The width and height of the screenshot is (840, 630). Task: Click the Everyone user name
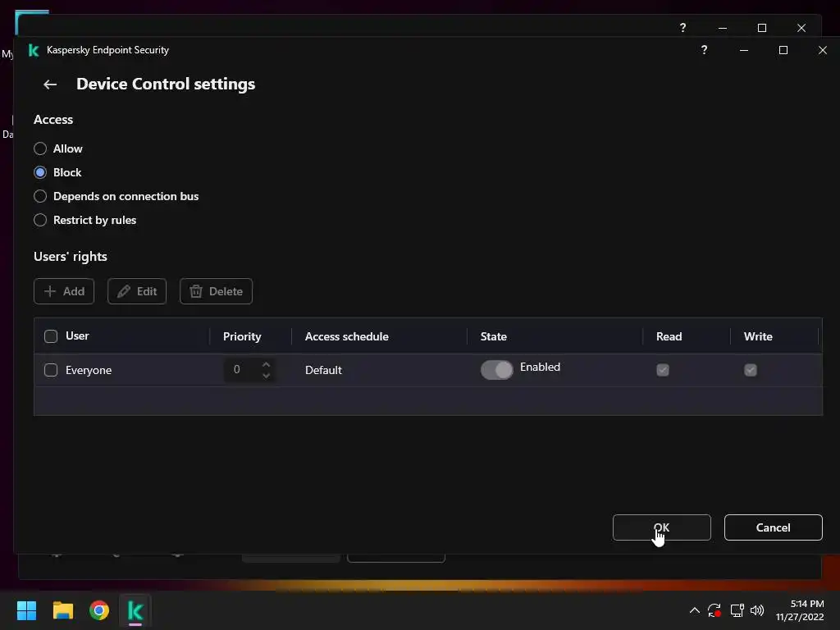[89, 370]
